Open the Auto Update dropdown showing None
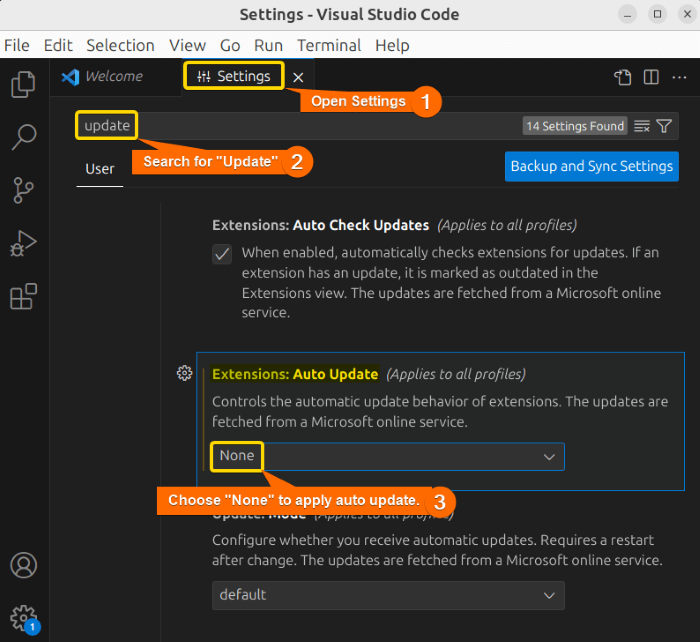700x642 pixels. [388, 457]
